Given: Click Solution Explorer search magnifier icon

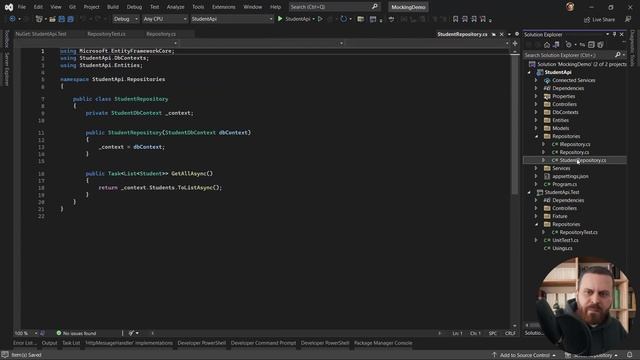Looking at the screenshot, I should click(618, 55).
